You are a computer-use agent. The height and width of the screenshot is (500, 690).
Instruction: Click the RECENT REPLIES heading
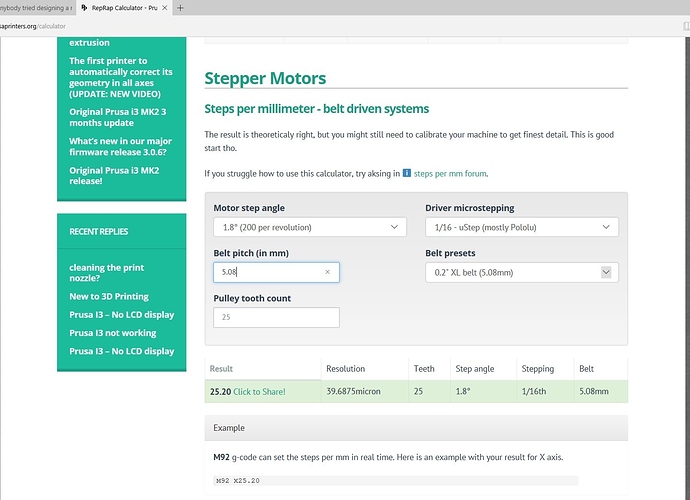pyautogui.click(x=99, y=232)
